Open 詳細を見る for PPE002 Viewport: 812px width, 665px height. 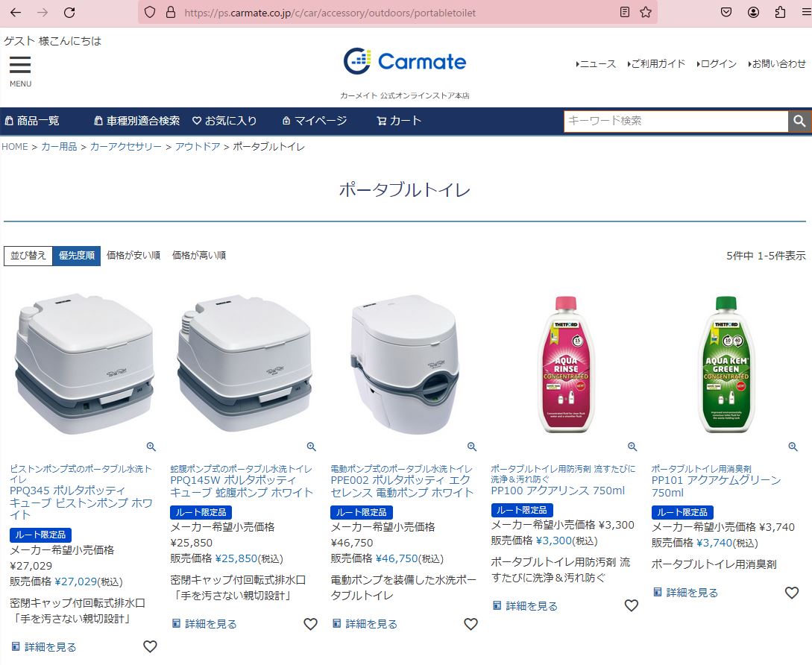tap(365, 623)
